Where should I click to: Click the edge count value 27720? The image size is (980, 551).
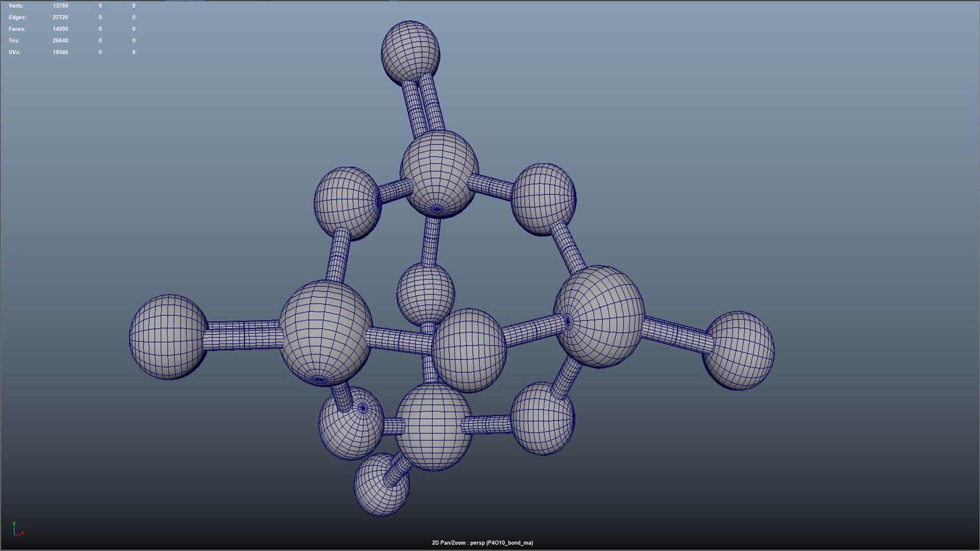point(60,17)
